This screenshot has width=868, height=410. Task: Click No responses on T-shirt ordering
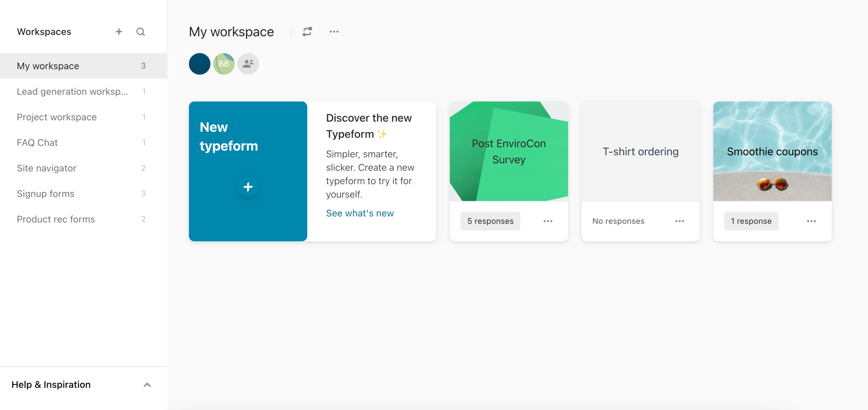pyautogui.click(x=618, y=221)
